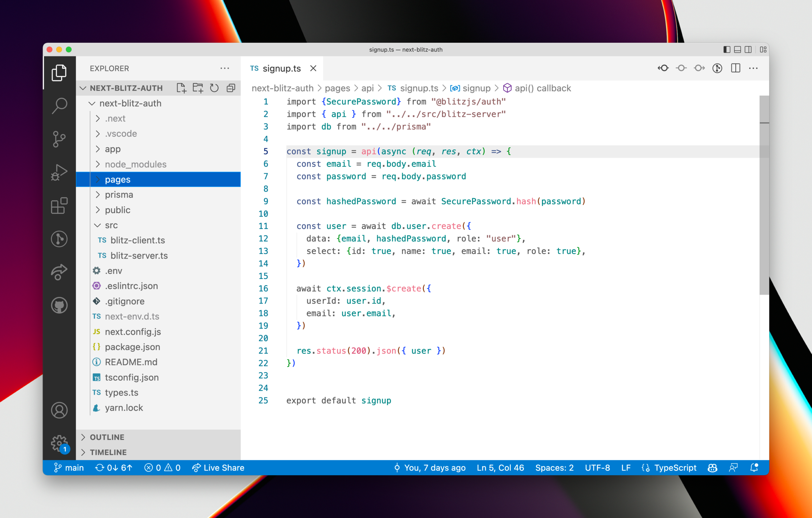Viewport: 812px width, 518px height.
Task: Click the Live Share status button
Action: (218, 468)
